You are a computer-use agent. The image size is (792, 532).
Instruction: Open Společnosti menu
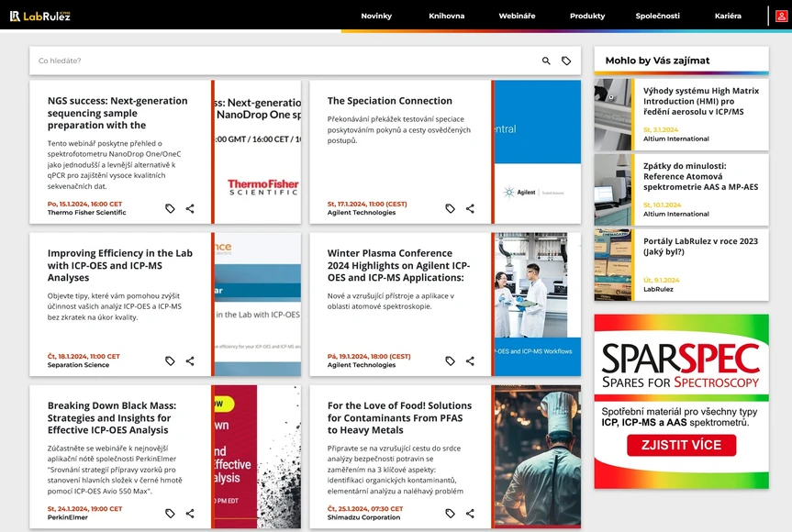(x=658, y=16)
